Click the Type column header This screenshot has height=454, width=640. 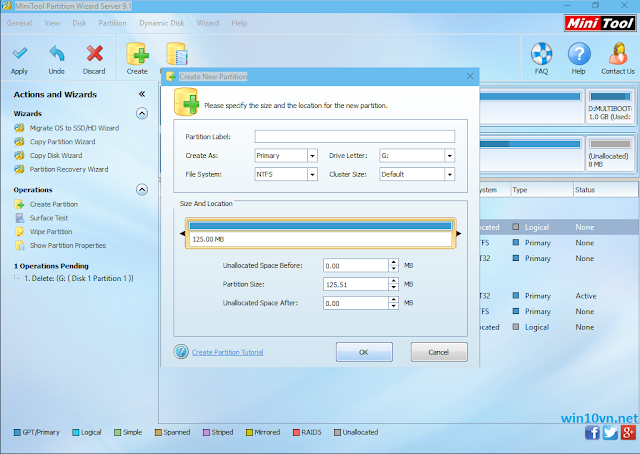(542, 190)
